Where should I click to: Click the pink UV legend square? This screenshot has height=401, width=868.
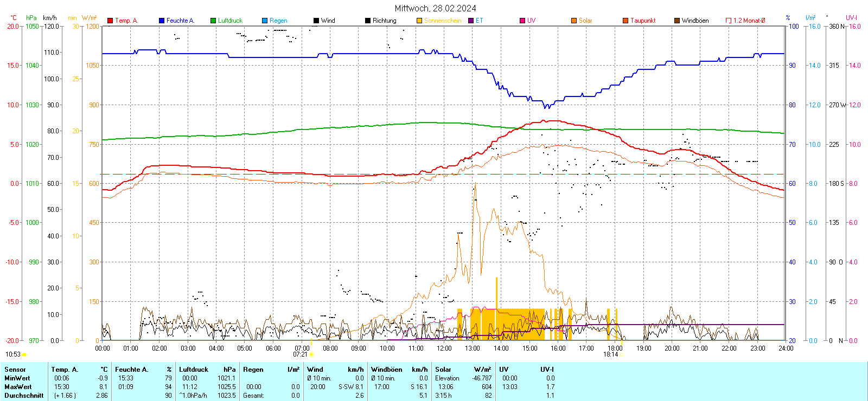(x=522, y=21)
